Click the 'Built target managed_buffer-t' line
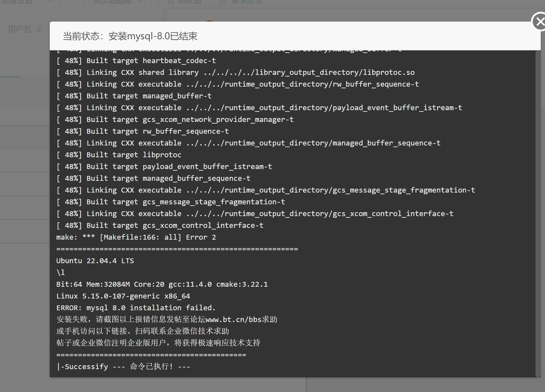Viewport: 545px width, 392px height. coord(134,96)
